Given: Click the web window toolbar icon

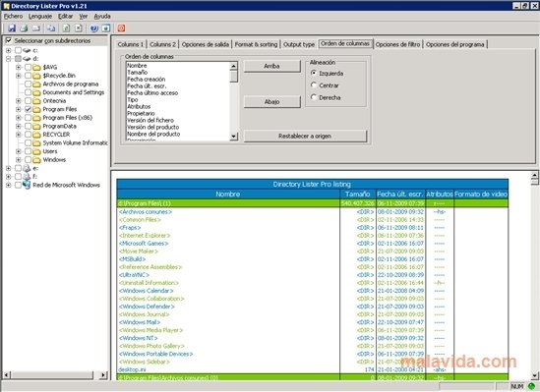Looking at the screenshot, I should pos(106,28).
